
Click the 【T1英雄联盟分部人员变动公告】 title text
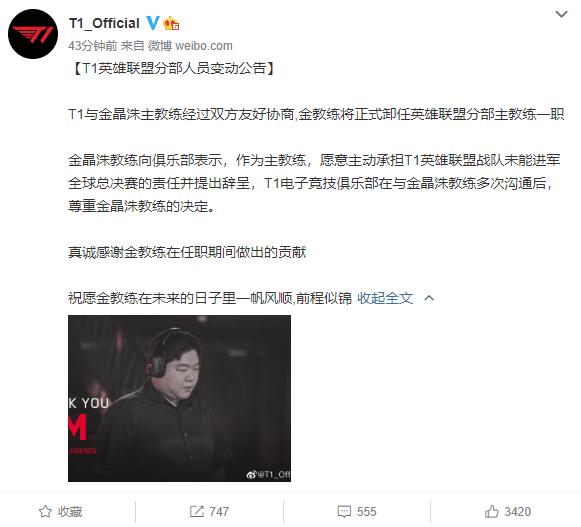click(x=173, y=68)
